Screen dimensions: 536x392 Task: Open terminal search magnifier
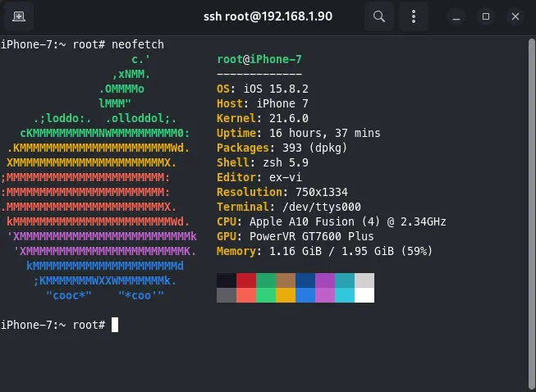point(379,16)
